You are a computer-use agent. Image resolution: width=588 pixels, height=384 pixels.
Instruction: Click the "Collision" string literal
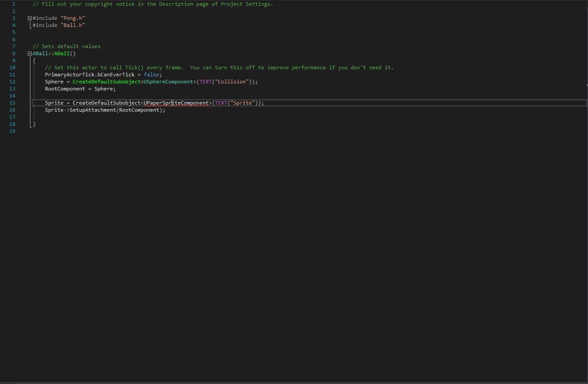pyautogui.click(x=232, y=82)
